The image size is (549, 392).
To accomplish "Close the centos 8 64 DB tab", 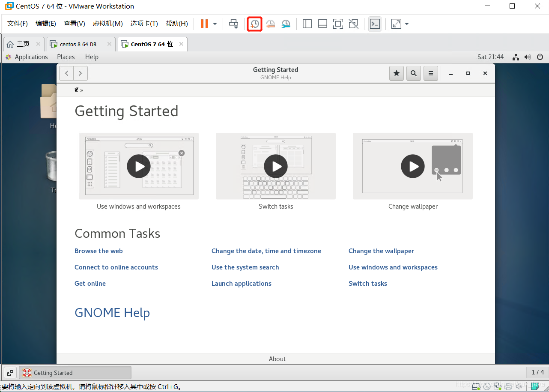I will pos(109,44).
